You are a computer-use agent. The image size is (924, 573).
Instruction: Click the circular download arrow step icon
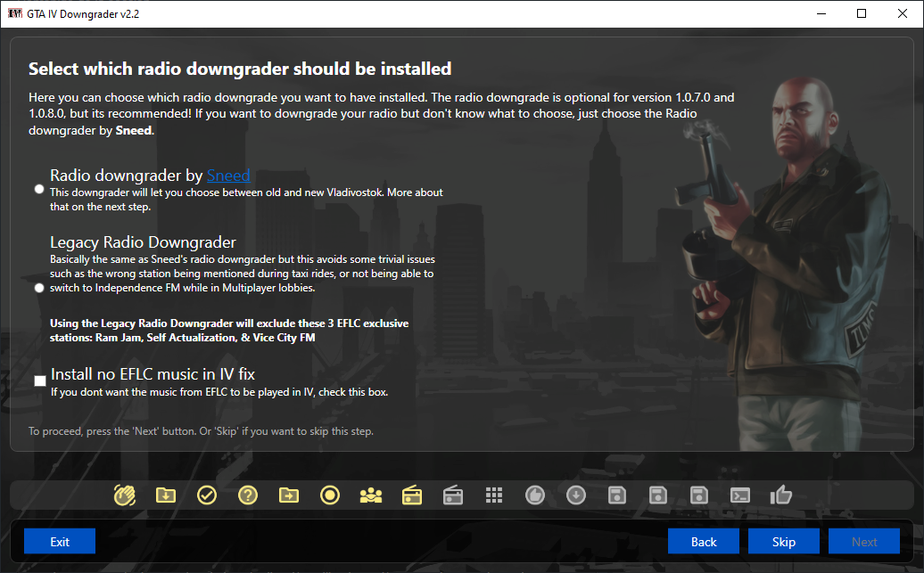pyautogui.click(x=576, y=495)
